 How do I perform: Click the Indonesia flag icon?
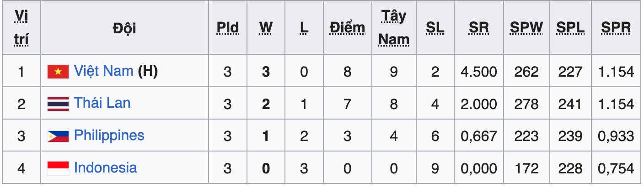58,168
